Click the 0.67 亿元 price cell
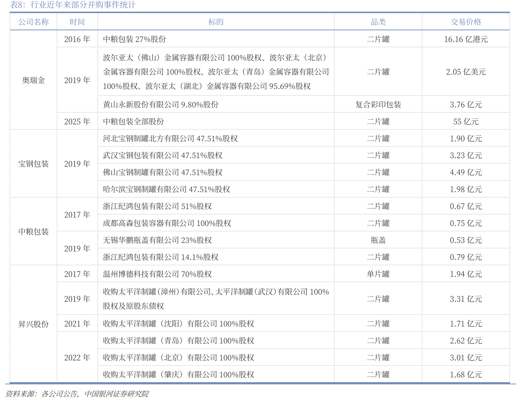532x401 pixels. point(466,206)
